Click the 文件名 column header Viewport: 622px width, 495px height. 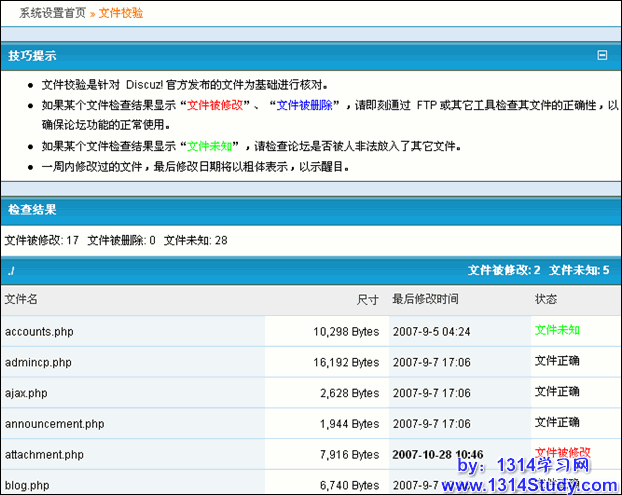click(x=21, y=299)
